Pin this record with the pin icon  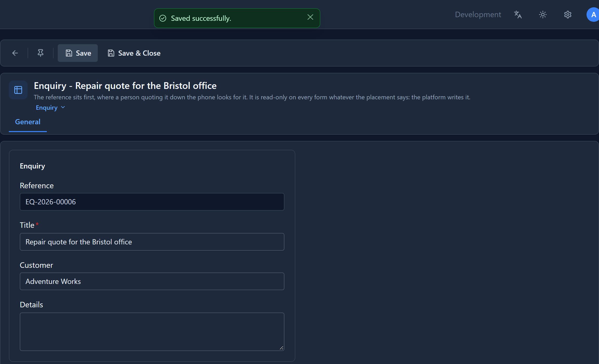pos(41,53)
